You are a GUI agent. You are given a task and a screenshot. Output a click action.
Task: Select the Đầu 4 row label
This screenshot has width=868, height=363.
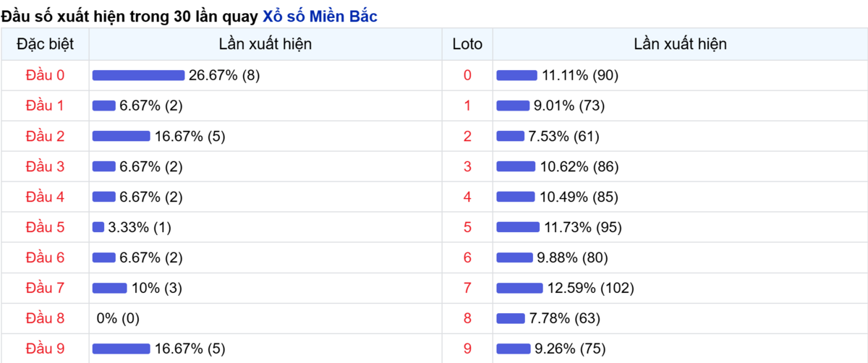point(45,197)
